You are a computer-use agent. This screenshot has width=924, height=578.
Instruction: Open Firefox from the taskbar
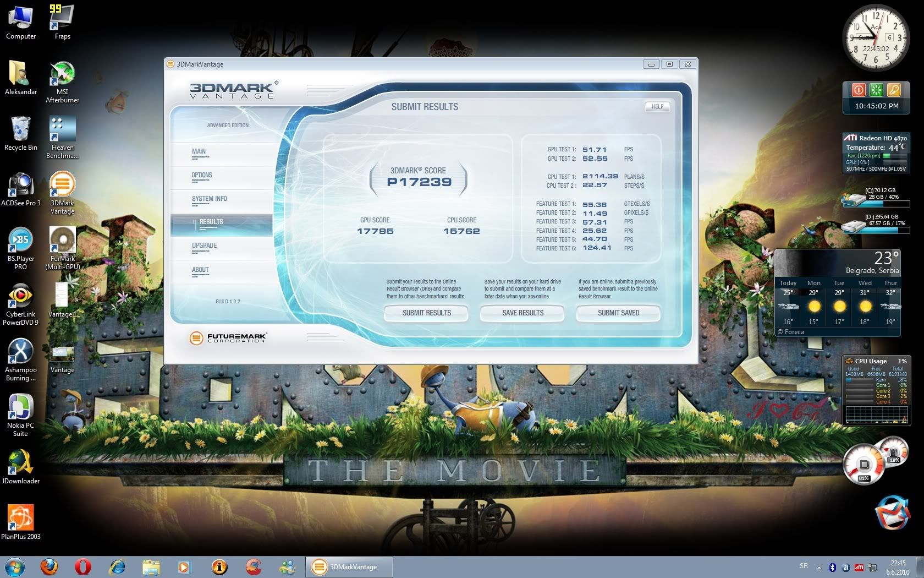(x=49, y=566)
